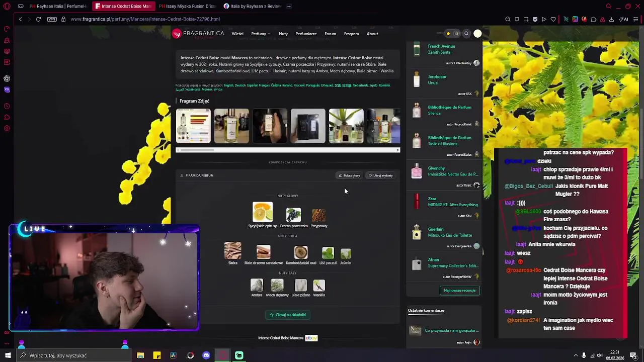Open the French Avenue Zenith Santal link

click(441, 49)
